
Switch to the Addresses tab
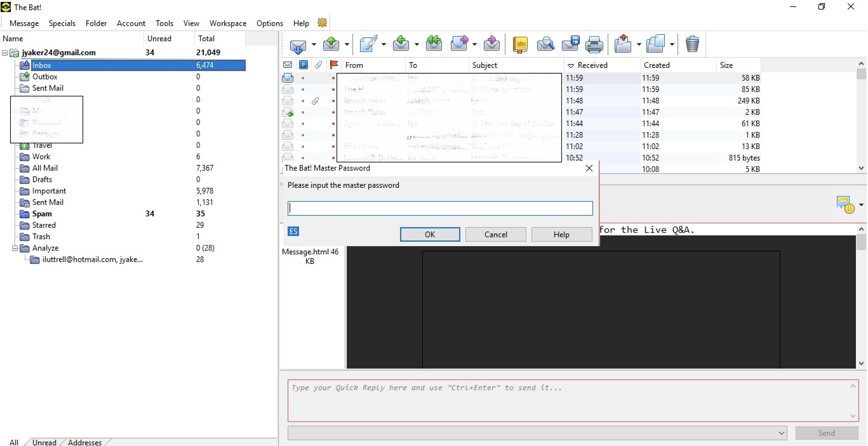(84, 442)
